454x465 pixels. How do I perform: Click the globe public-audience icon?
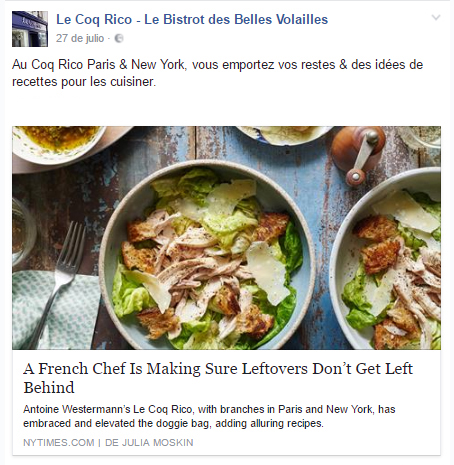(119, 39)
